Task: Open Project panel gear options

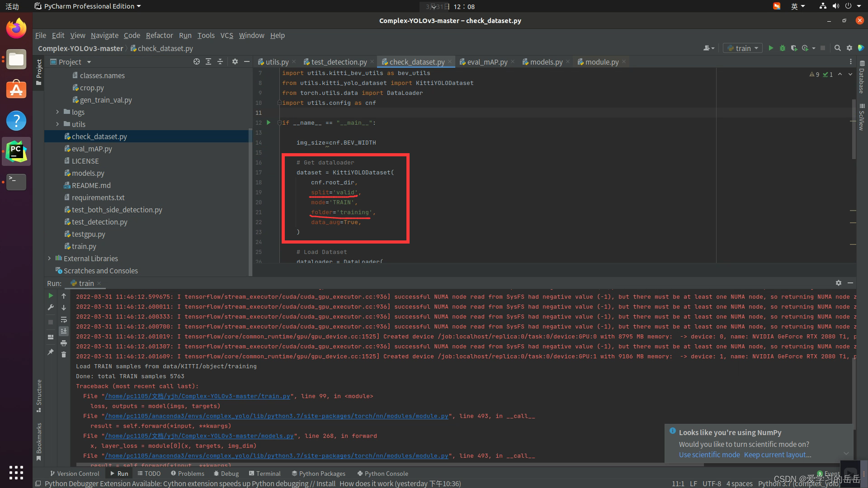Action: click(x=235, y=61)
